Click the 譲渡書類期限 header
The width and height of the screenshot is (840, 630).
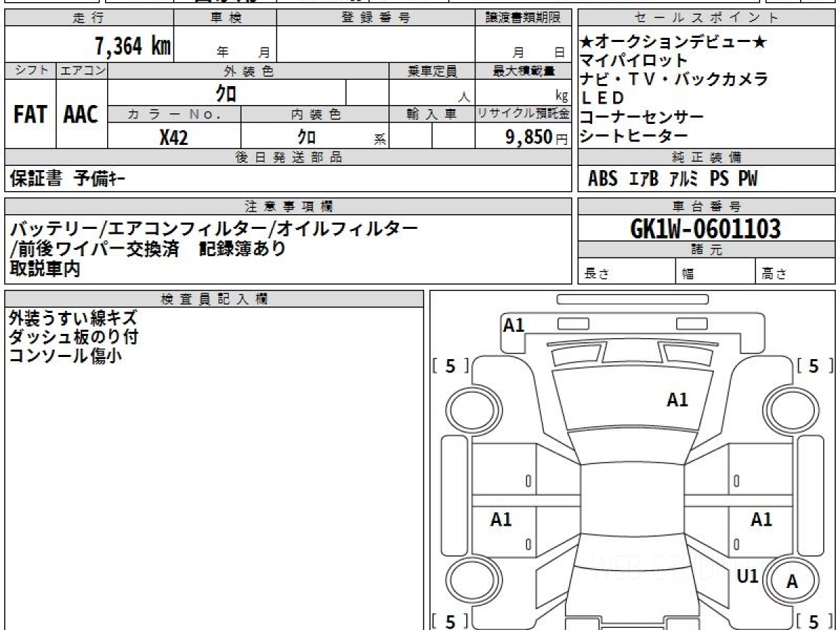(x=524, y=18)
